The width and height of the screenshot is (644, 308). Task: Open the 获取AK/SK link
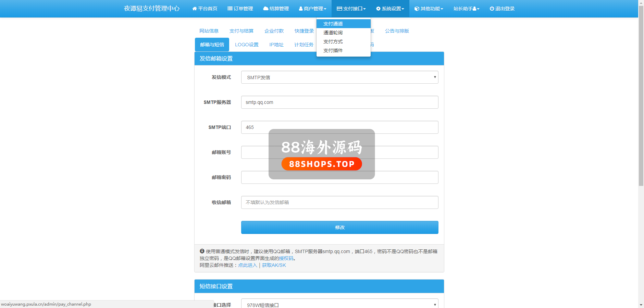pos(274,265)
